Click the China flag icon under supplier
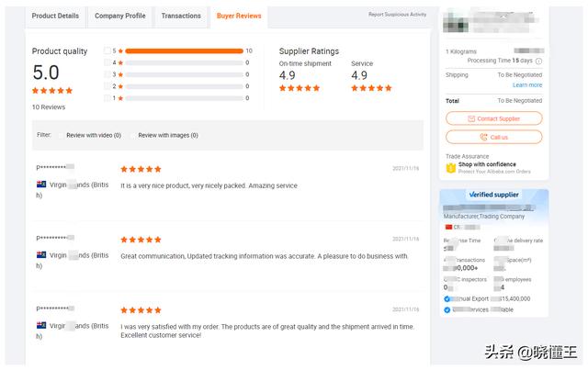 point(448,227)
